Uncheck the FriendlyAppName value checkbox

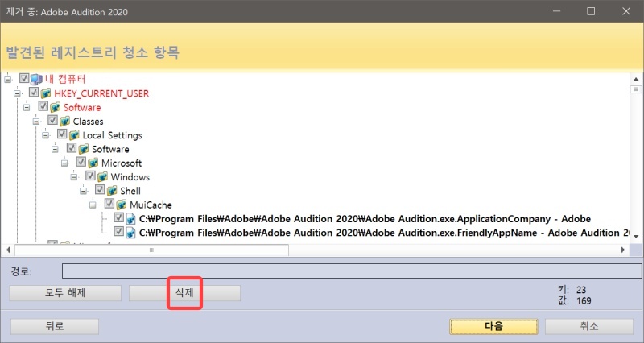(118, 232)
